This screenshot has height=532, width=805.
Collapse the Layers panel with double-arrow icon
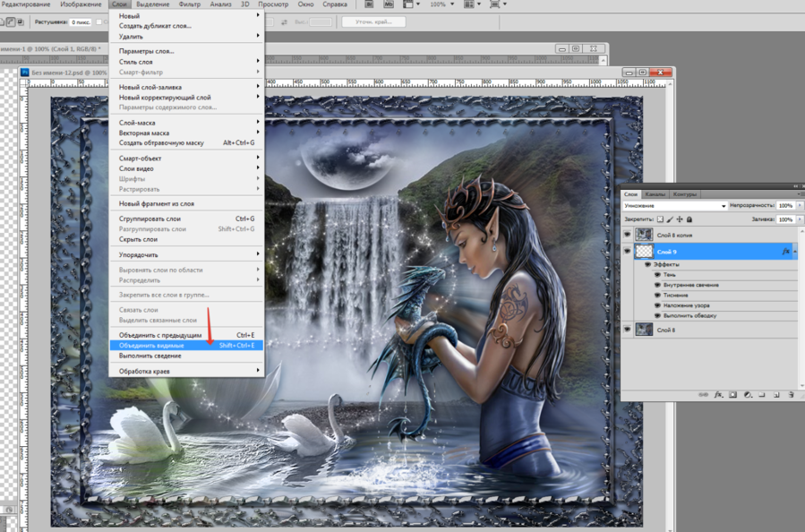(796, 186)
